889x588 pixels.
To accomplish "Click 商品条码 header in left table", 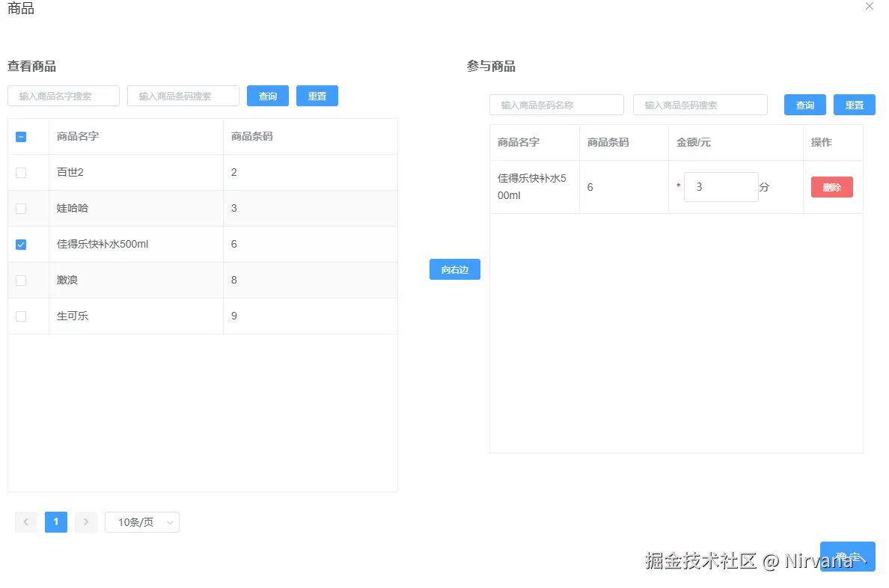I will [x=251, y=136].
